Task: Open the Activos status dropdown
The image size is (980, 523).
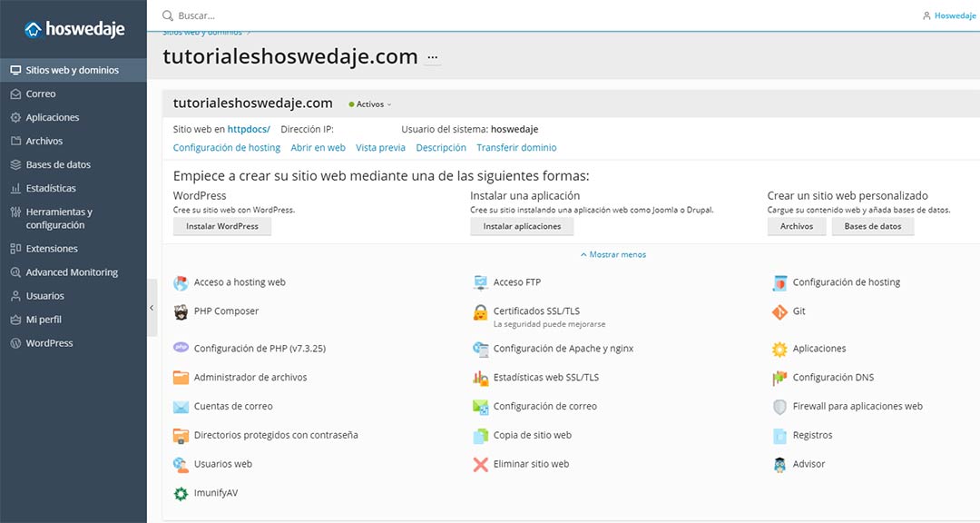Action: tap(370, 104)
